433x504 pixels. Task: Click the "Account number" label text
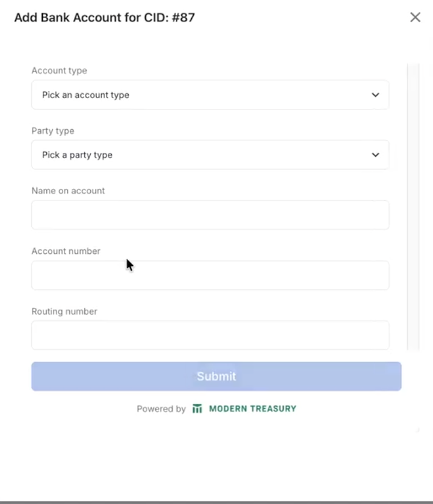(66, 251)
